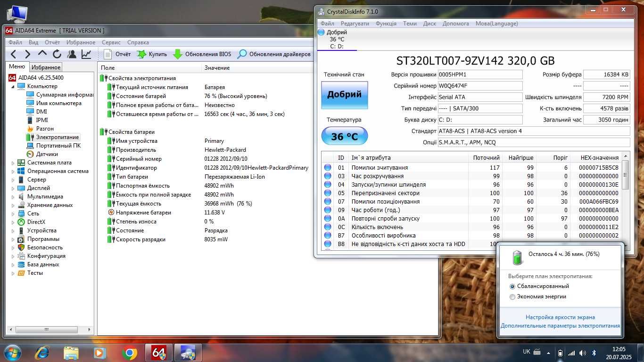
Task: Click the 36 °C temperature button
Action: point(344,136)
